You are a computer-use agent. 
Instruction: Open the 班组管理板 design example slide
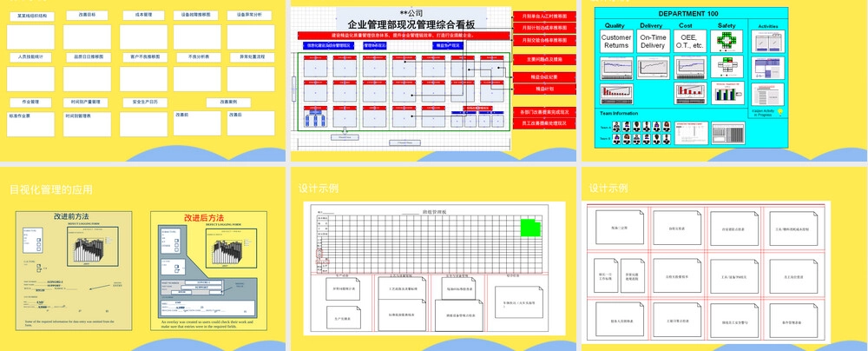pos(434,268)
